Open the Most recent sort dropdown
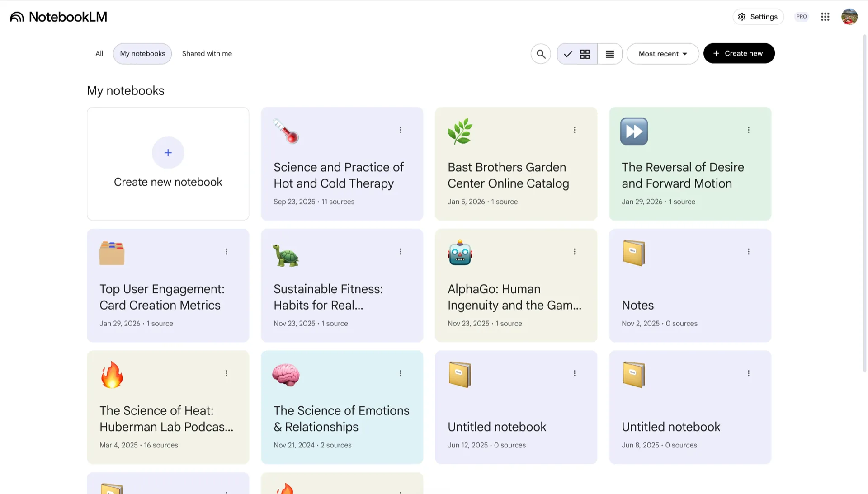868x494 pixels. coord(663,54)
